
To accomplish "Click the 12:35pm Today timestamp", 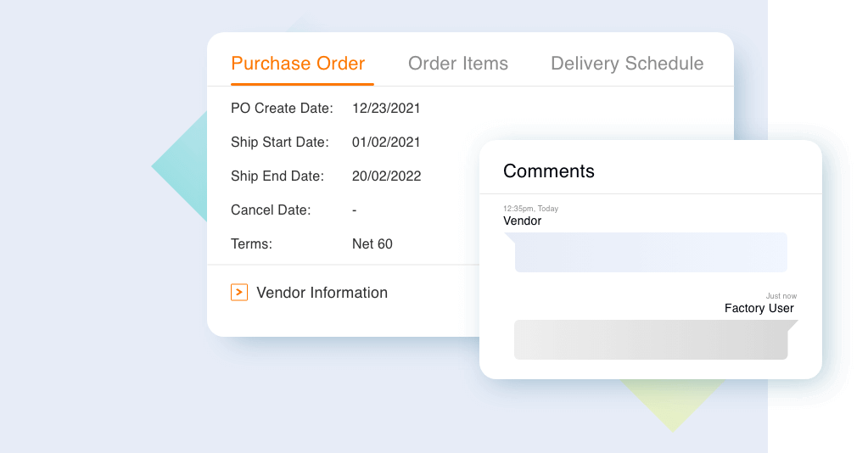I will pos(531,209).
